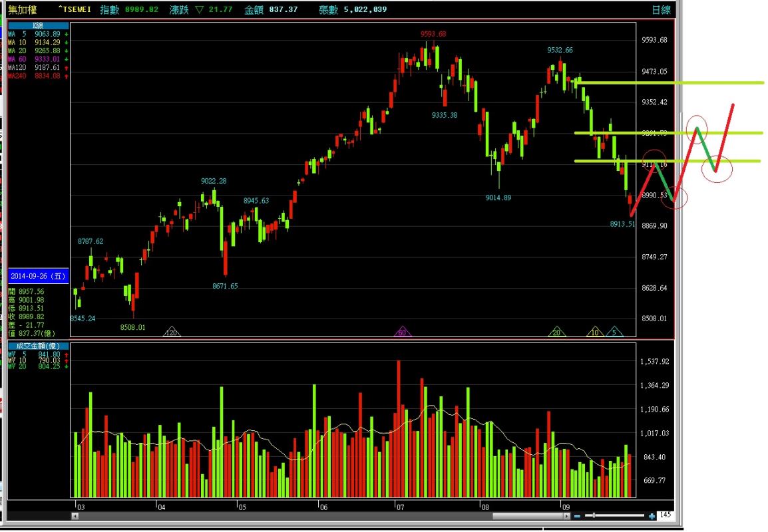The width and height of the screenshot is (768, 532).
Task: Click the zoom-out minus icon
Action: [x=577, y=516]
